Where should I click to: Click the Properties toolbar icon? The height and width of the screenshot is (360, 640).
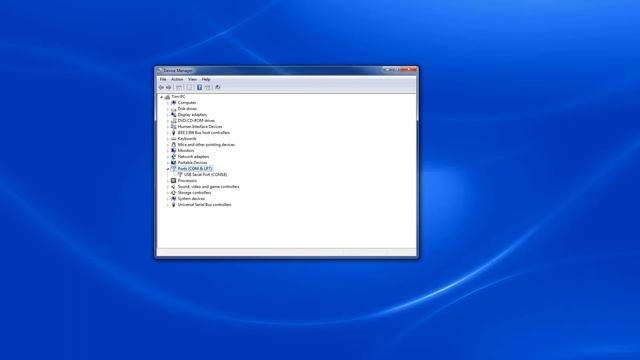pos(189,87)
